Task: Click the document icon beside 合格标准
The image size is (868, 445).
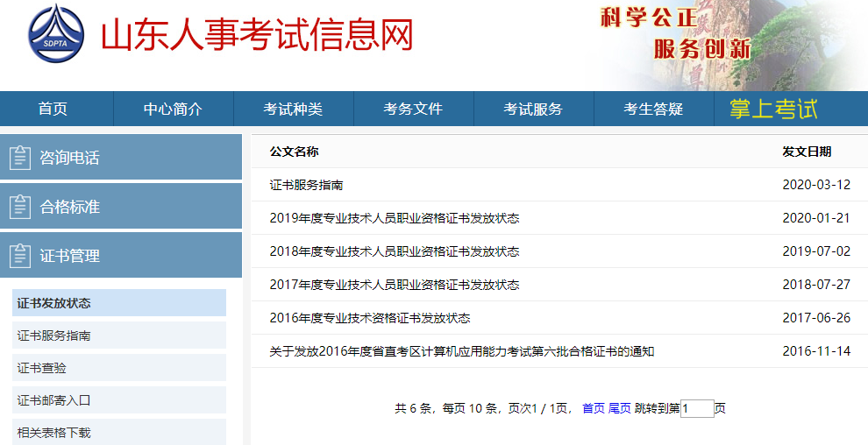Action: tap(19, 207)
